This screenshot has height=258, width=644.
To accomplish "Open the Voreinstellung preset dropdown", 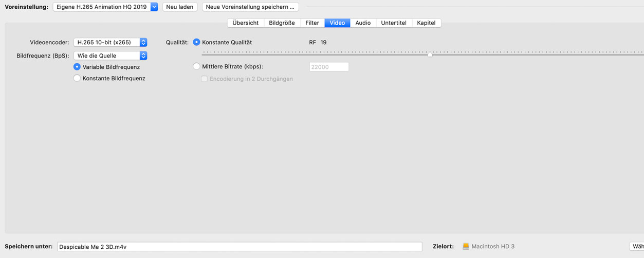I will click(105, 7).
